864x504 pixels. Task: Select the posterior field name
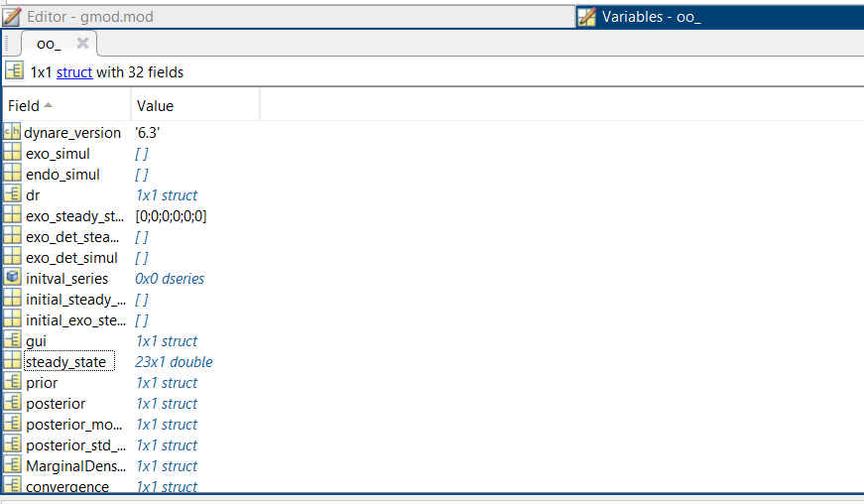(56, 404)
